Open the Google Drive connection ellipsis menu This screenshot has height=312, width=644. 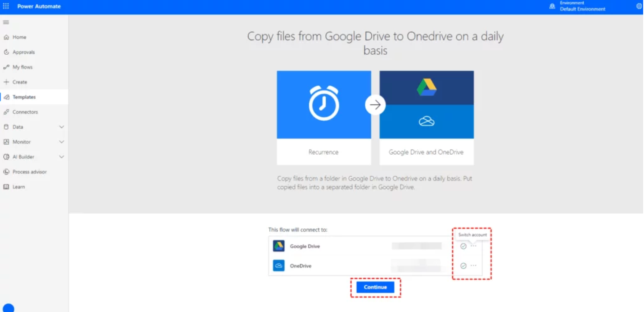point(473,246)
